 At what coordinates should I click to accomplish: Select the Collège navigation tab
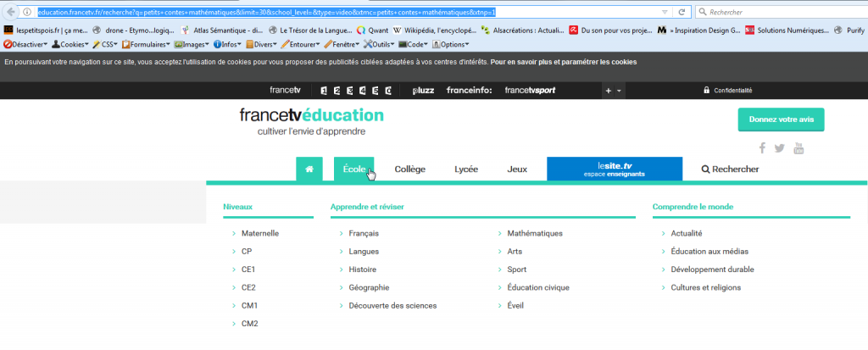click(410, 169)
